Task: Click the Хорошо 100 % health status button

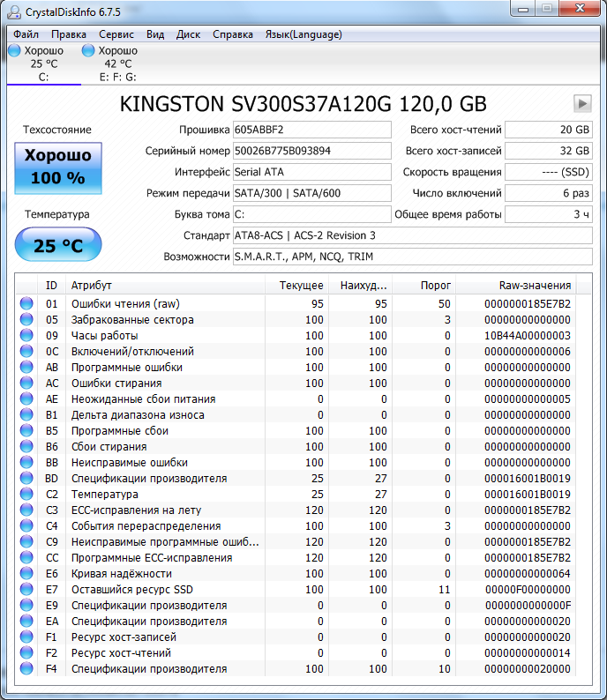Action: [x=58, y=168]
